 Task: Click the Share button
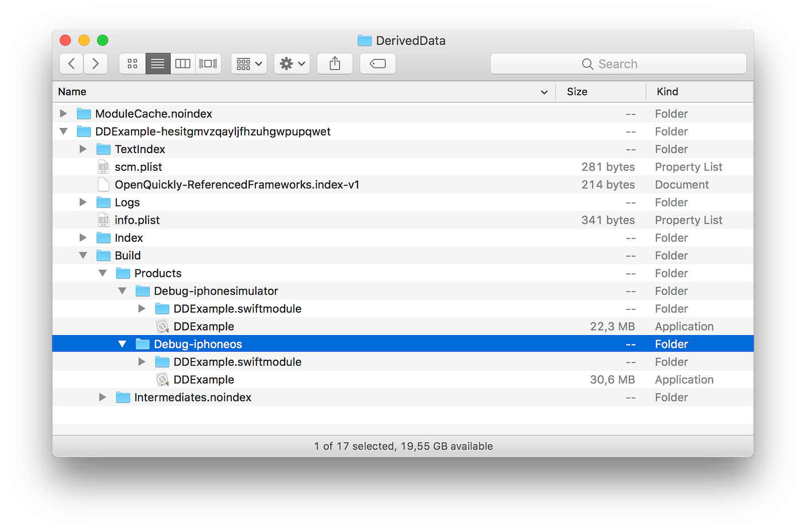click(335, 63)
